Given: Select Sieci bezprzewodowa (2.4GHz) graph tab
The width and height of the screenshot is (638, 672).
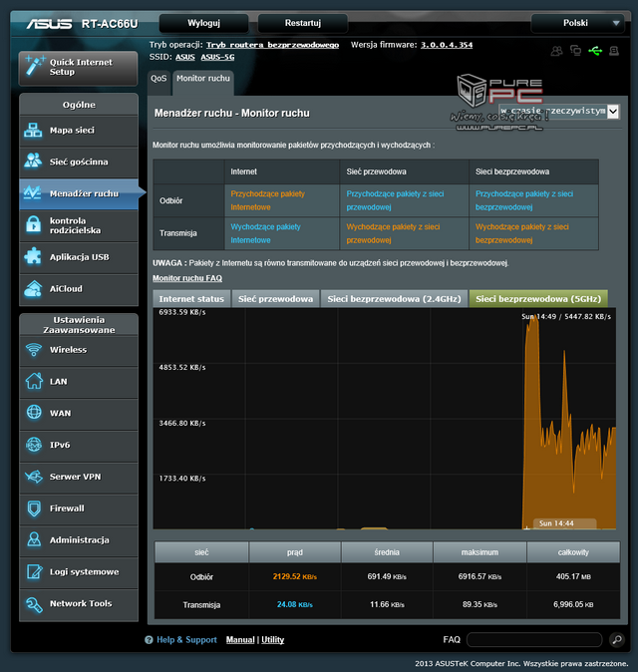Looking at the screenshot, I should click(x=394, y=299).
